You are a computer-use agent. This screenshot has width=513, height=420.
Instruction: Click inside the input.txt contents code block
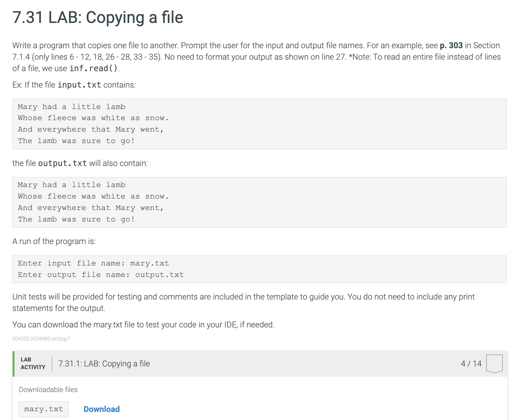click(260, 124)
